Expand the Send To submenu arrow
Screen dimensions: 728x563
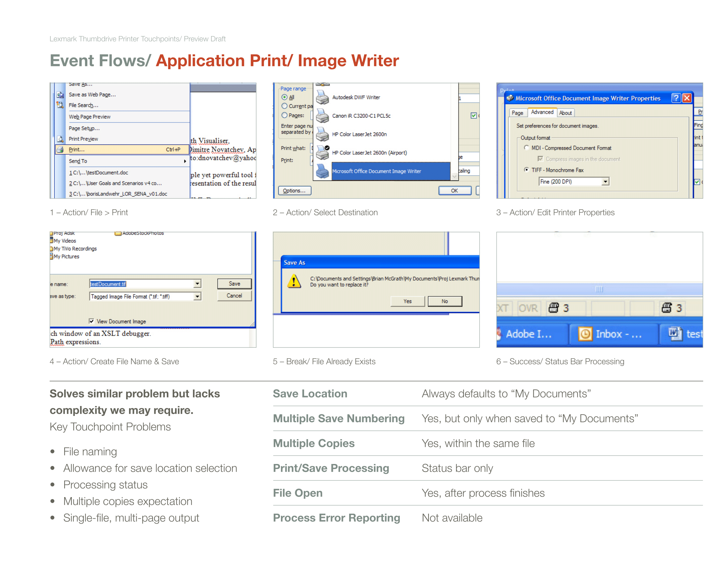[185, 161]
